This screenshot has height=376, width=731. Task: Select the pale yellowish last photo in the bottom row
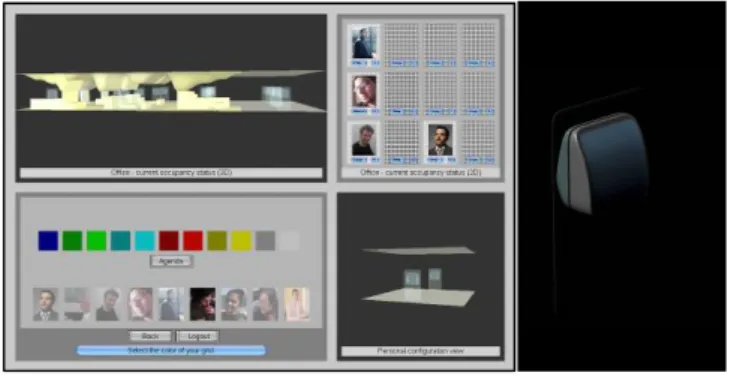tap(297, 304)
